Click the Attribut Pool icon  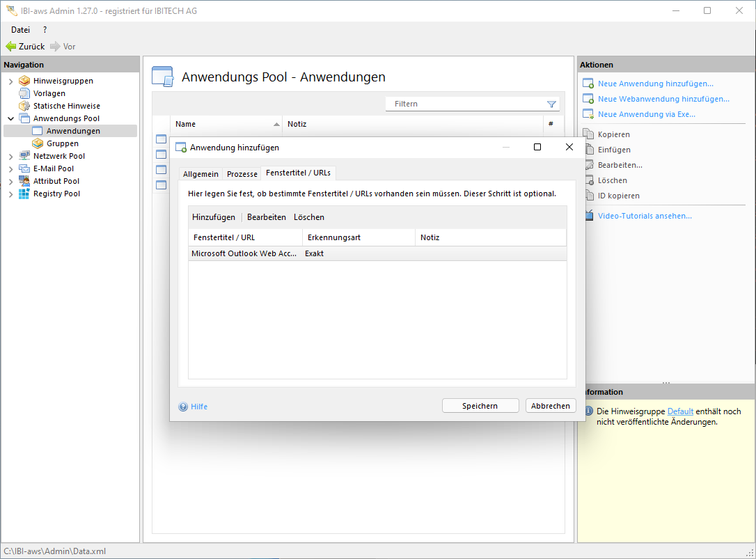point(24,181)
